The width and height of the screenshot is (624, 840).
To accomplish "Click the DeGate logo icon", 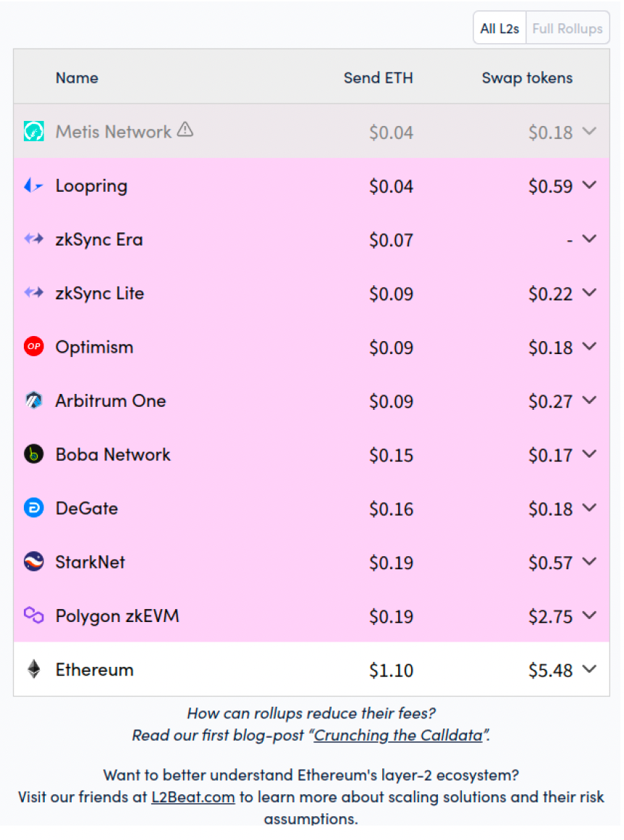I will tap(34, 508).
